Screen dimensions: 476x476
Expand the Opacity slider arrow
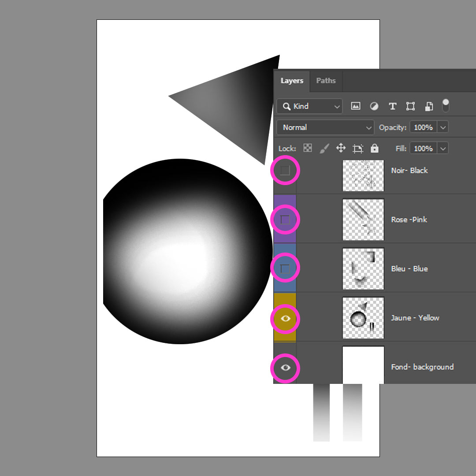tap(443, 127)
